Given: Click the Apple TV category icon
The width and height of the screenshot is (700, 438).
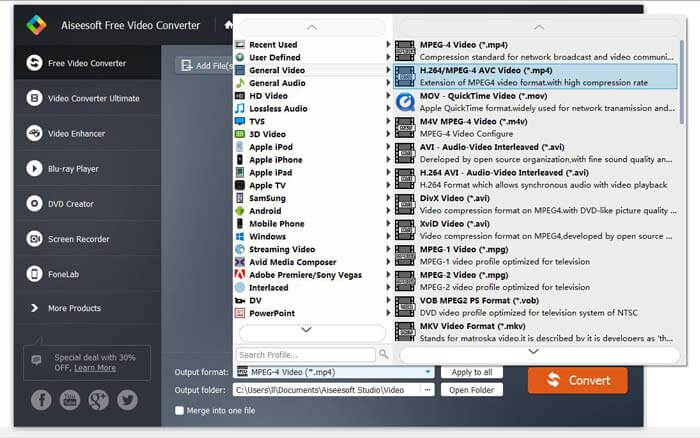Looking at the screenshot, I should click(240, 185).
